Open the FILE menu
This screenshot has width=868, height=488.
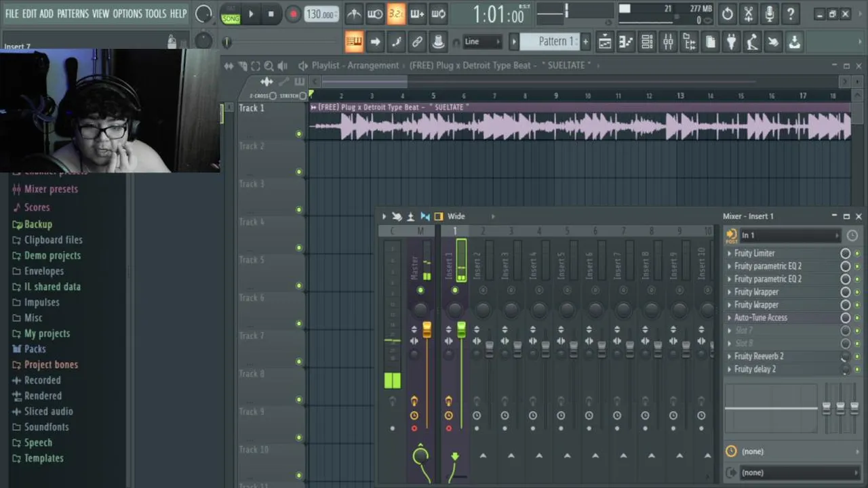[x=12, y=14]
